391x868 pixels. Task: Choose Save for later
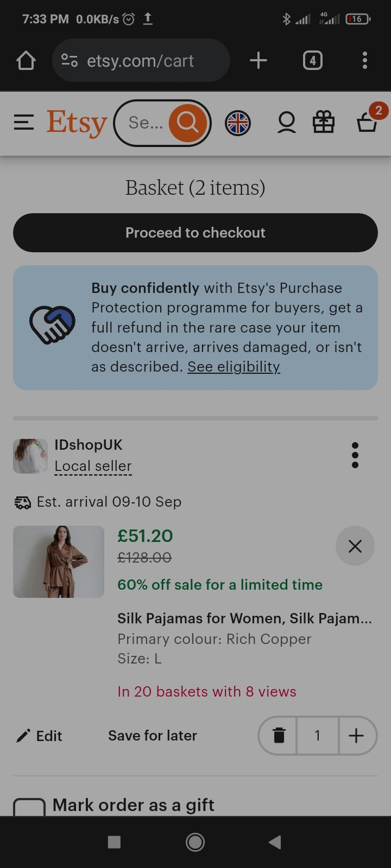click(x=153, y=736)
